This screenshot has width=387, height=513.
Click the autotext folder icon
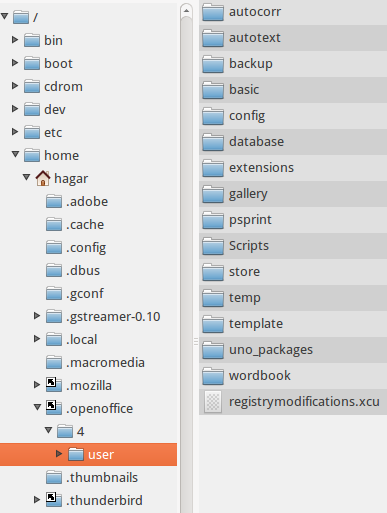(213, 38)
